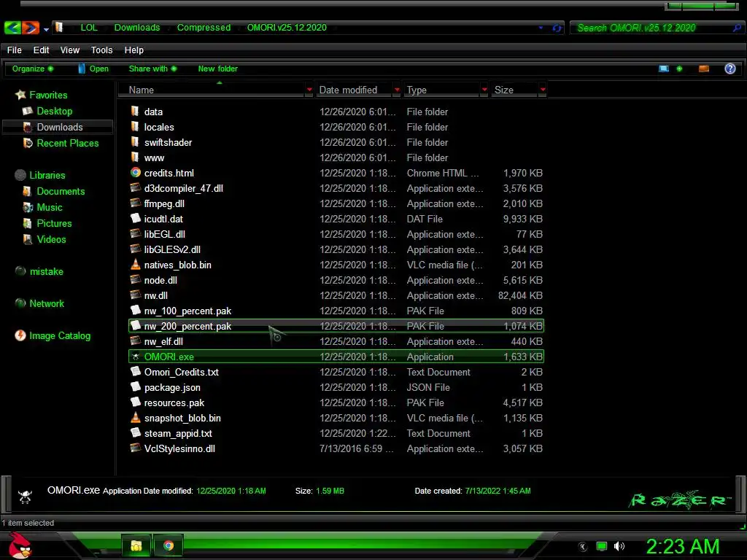Expand the Share with dropdown
Screen dimensions: 747x560
(152, 69)
